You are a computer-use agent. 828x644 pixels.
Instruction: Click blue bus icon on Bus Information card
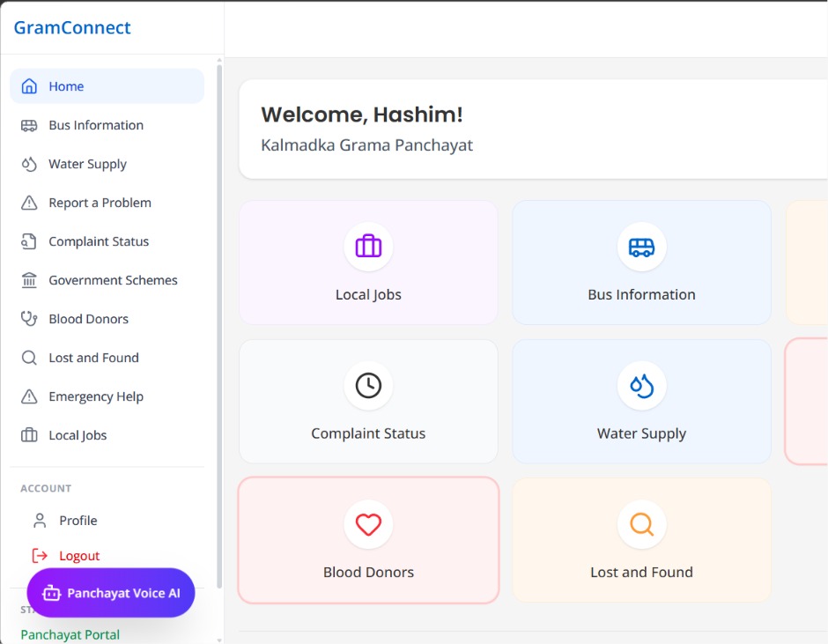tap(641, 247)
